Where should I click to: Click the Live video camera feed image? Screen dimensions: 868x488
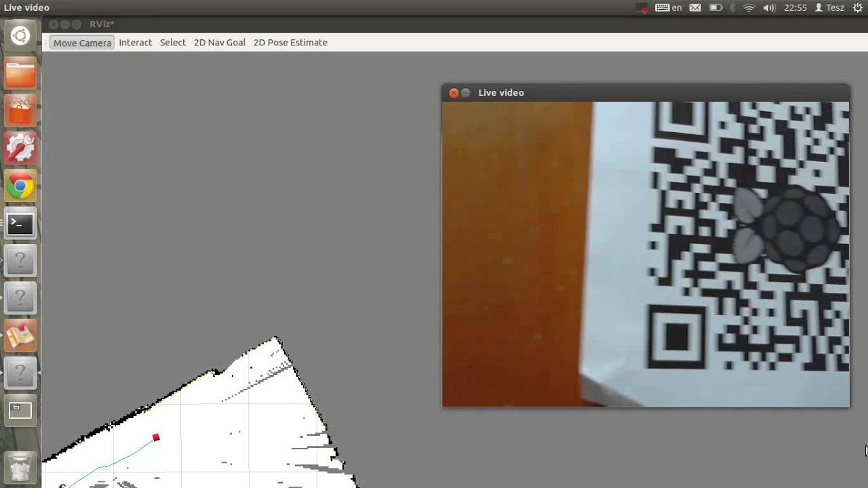click(x=646, y=254)
